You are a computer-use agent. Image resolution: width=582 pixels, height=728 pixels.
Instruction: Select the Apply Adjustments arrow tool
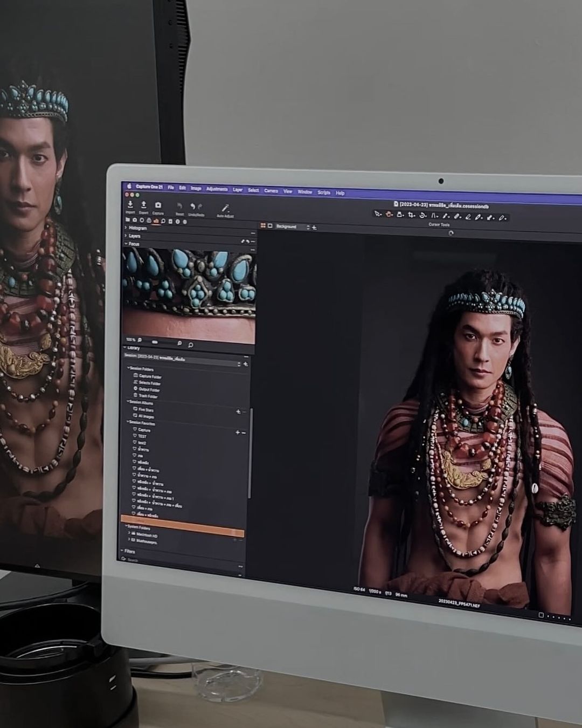490,218
